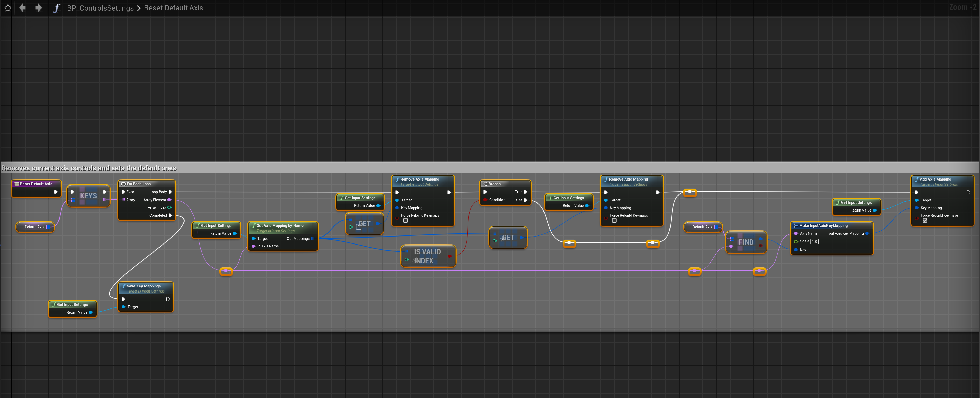Click the Reset Default Axis entry icon

[x=17, y=184]
